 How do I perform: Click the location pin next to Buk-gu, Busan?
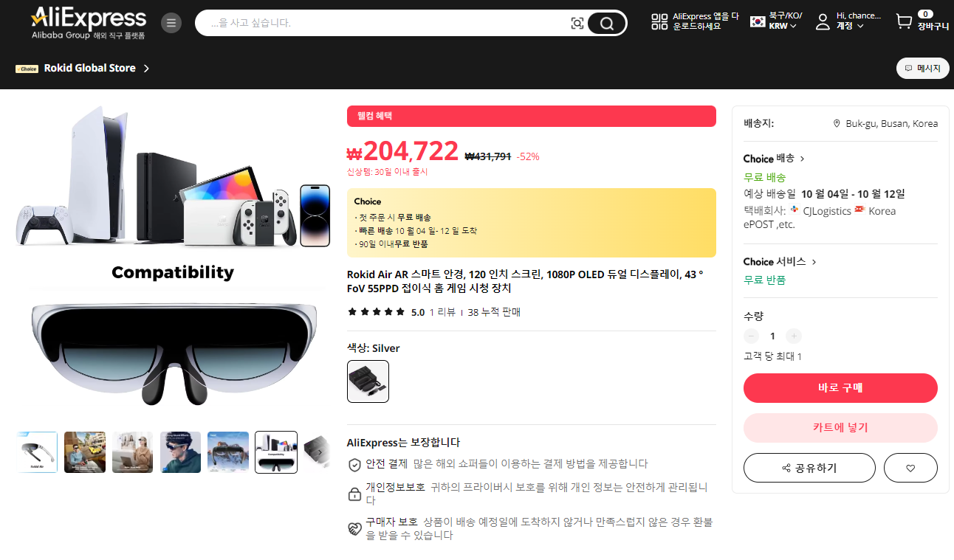(837, 124)
